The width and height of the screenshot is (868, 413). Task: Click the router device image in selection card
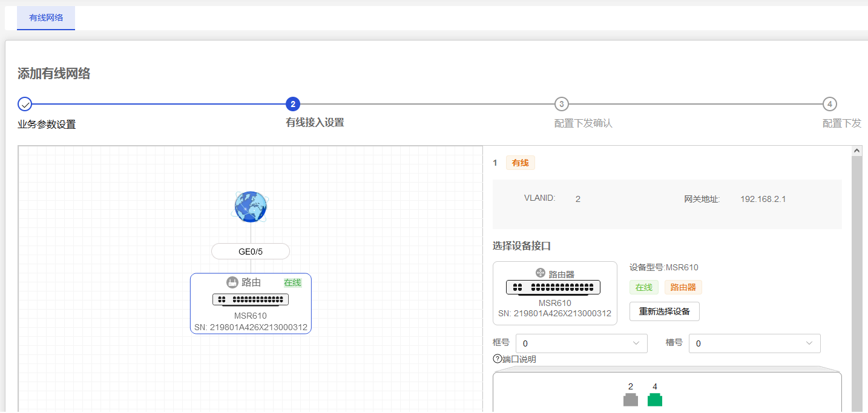553,287
